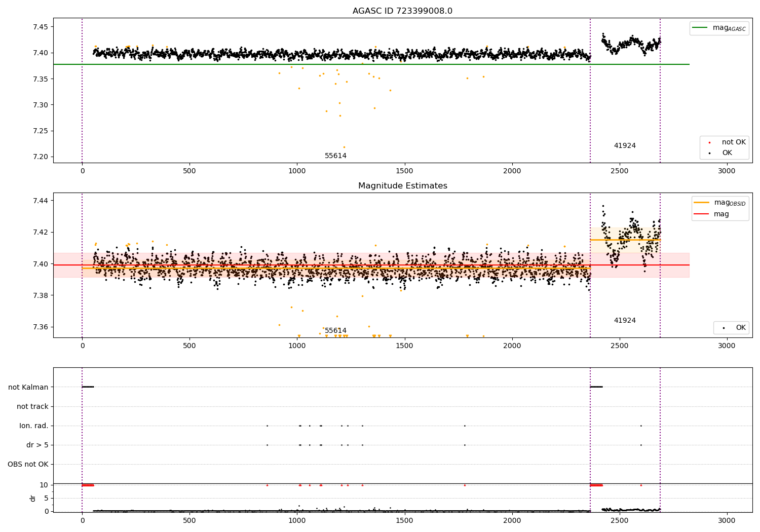Click the 'OBS not OK' axis label
The width and height of the screenshot is (760, 532).
click(x=28, y=465)
